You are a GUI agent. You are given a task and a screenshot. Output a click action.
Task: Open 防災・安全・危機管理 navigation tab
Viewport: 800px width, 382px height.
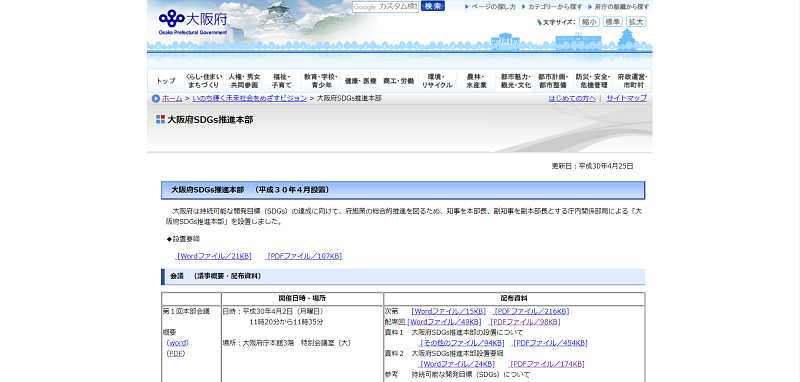pos(593,81)
